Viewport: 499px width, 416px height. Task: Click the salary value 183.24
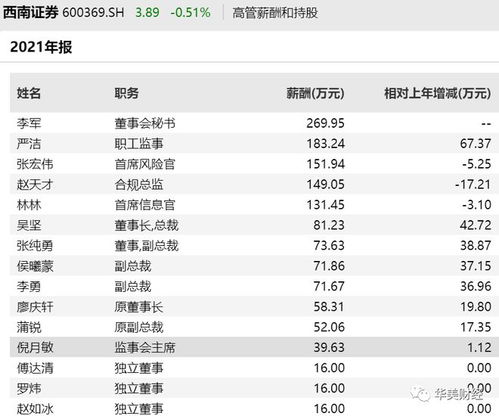pos(325,144)
